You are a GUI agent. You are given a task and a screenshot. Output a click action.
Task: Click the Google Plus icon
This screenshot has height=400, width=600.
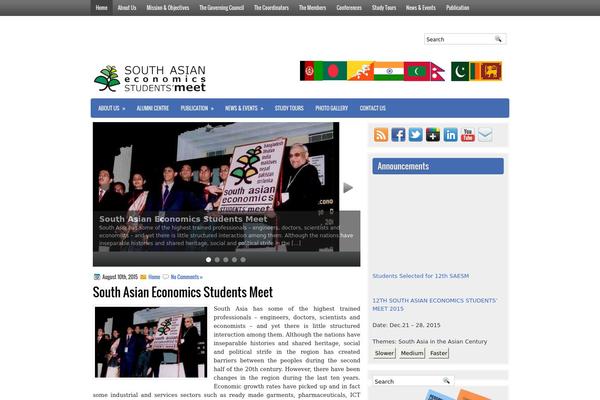click(433, 135)
